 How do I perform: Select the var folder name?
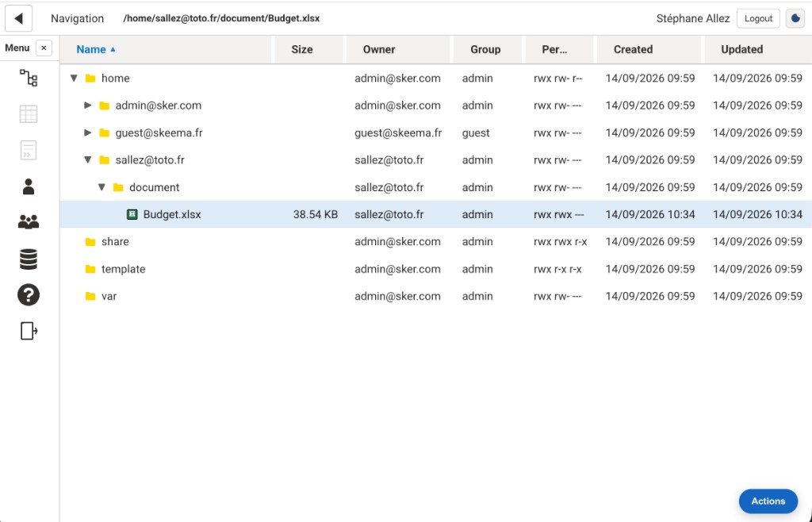(109, 296)
